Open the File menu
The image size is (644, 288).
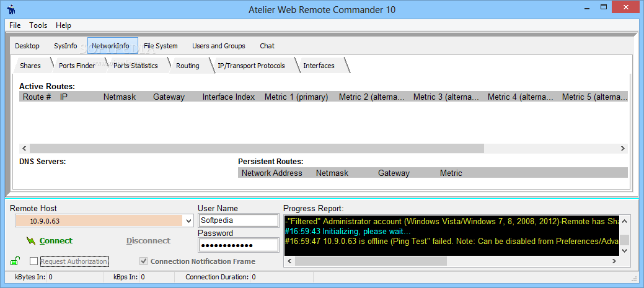[15, 25]
